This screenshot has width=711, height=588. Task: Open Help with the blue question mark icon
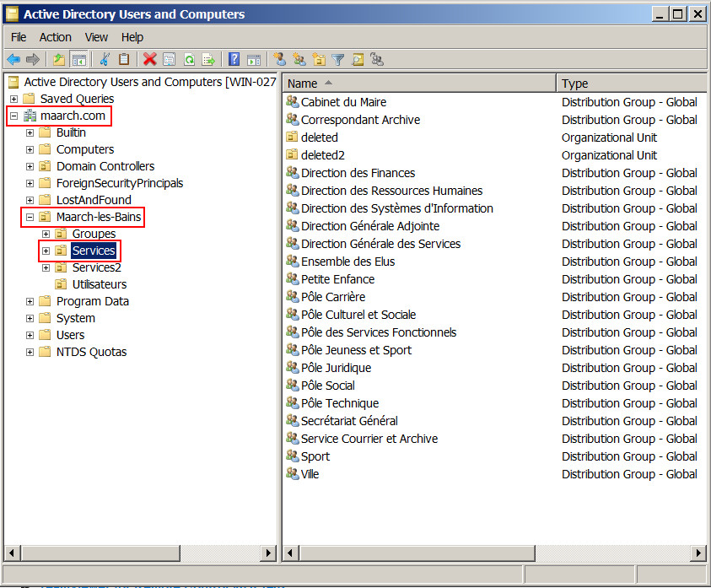click(234, 59)
